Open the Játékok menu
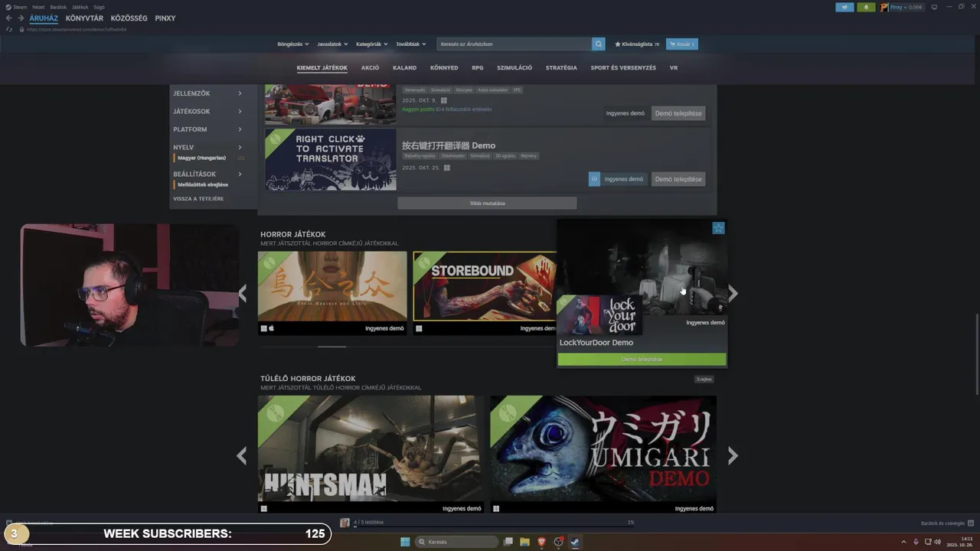The width and height of the screenshot is (980, 551). click(x=80, y=7)
